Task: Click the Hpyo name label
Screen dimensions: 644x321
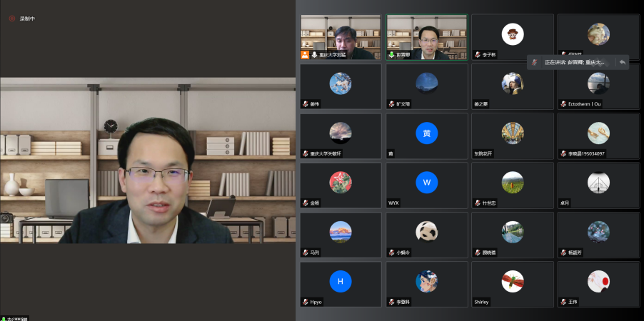Action: point(316,302)
